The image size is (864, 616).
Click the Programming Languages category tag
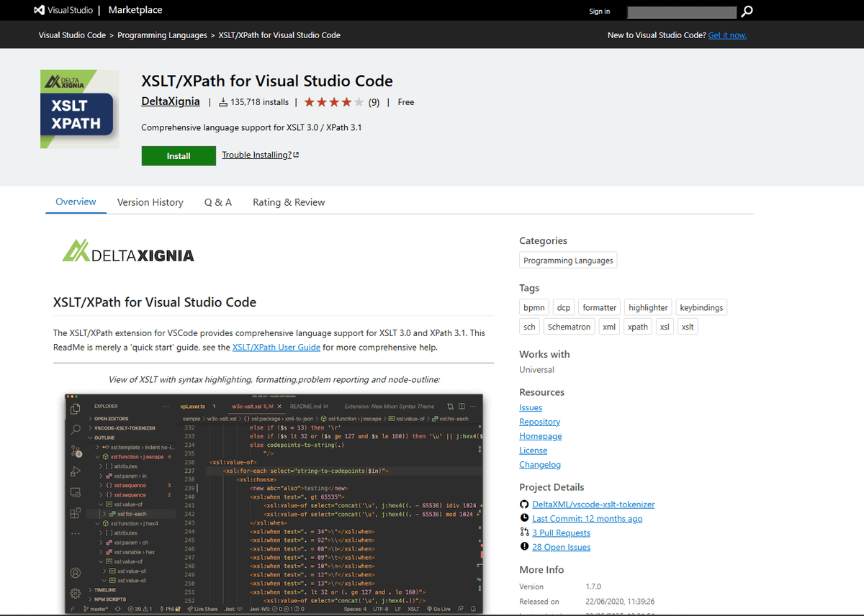tap(568, 261)
